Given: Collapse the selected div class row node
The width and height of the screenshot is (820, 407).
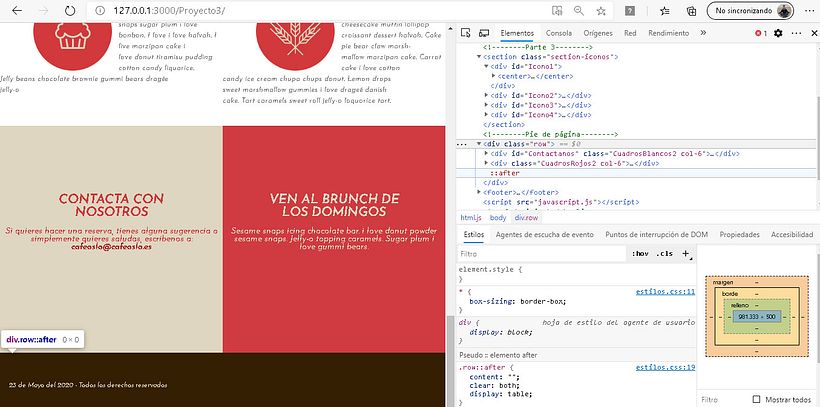Looking at the screenshot, I should click(479, 144).
